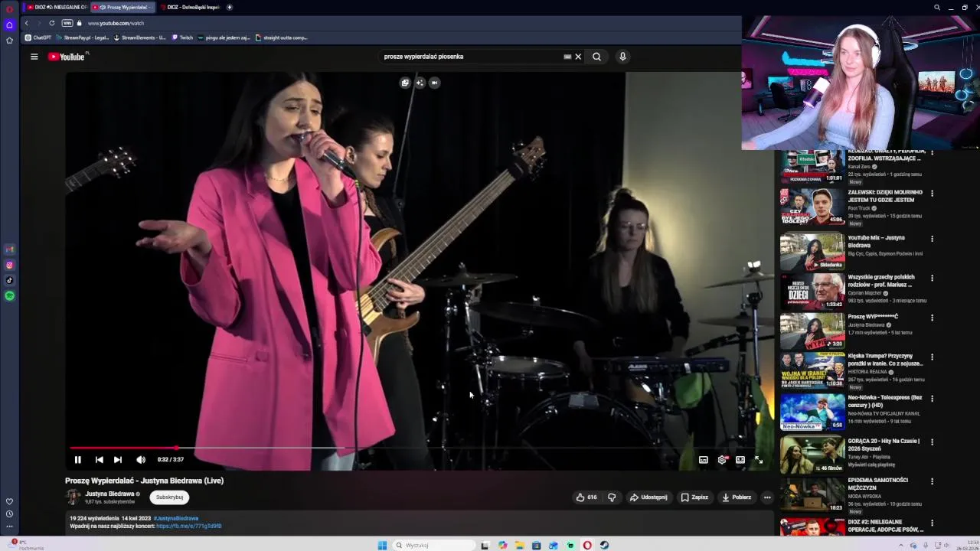Click the taskbar Wyszukaj search field
Viewport: 980px width, 551px height.
coord(433,545)
